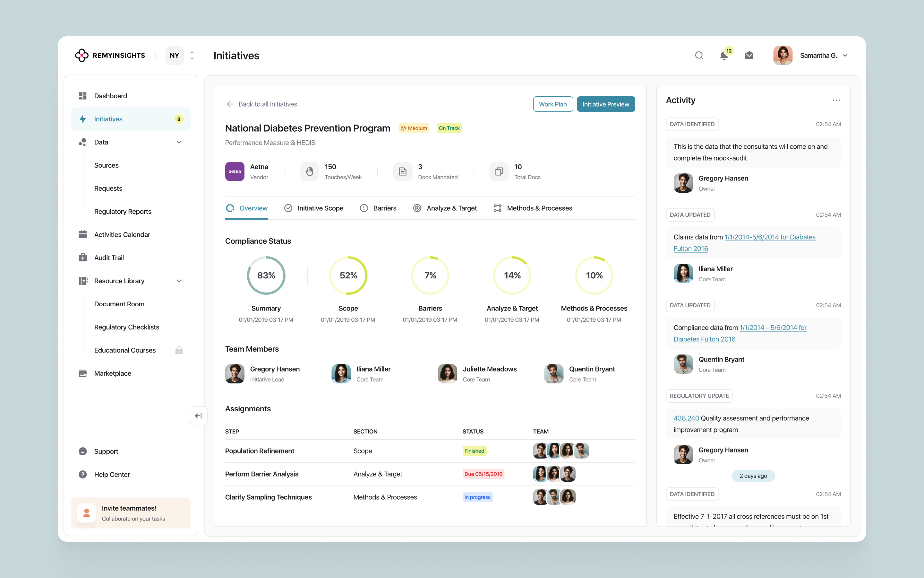Click the 10% Methods & Processes ring
The height and width of the screenshot is (578, 924).
[594, 275]
